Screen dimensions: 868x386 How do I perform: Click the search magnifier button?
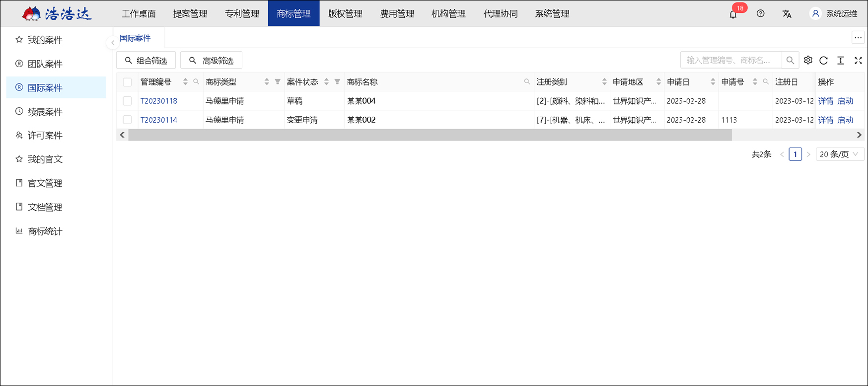(790, 60)
